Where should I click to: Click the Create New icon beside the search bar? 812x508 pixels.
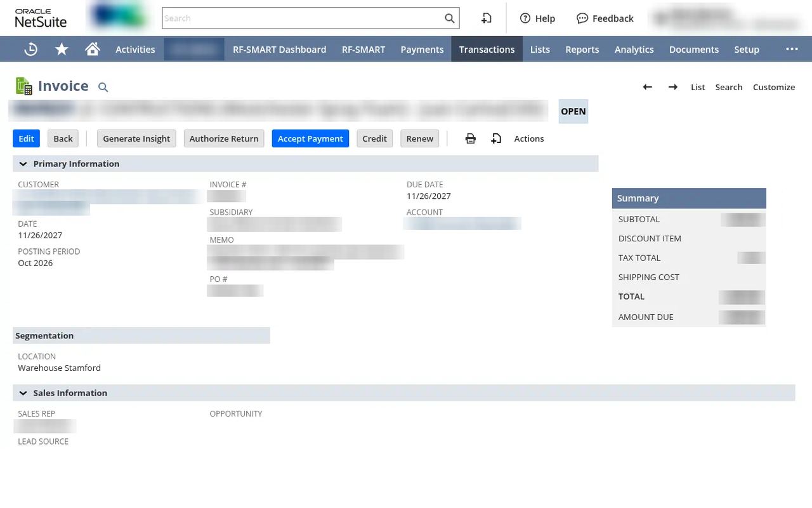(487, 18)
